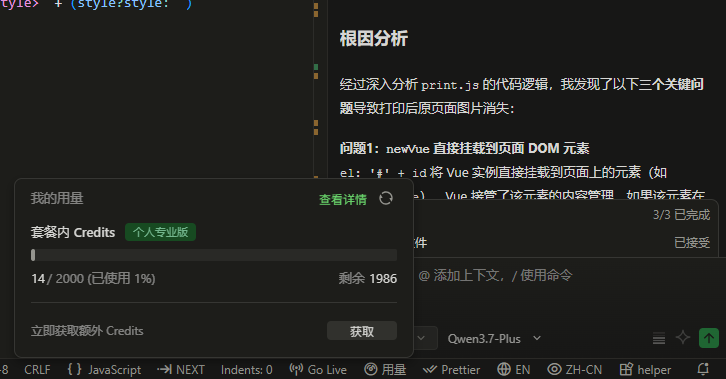
Task: Click the credits usage progress bar
Action: 214,255
